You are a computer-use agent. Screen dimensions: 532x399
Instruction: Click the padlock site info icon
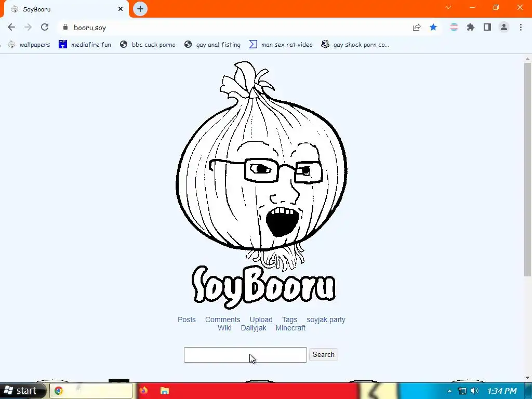[65, 27]
